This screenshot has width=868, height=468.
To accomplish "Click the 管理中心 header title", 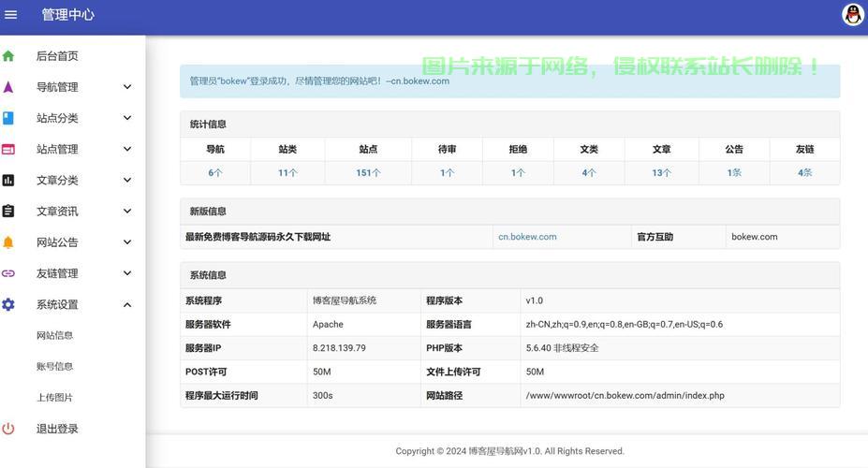I will 68,15.
